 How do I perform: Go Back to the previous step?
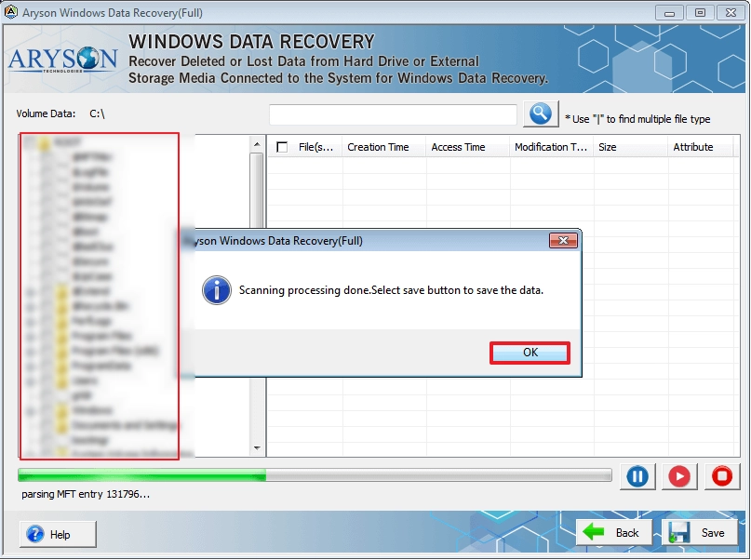pyautogui.click(x=614, y=532)
